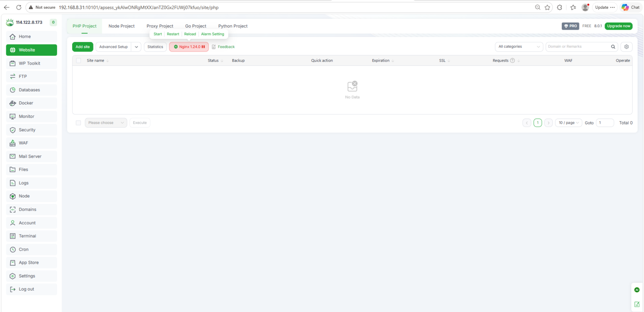This screenshot has height=312, width=644.
Task: Open the Security page
Action: (x=31, y=130)
